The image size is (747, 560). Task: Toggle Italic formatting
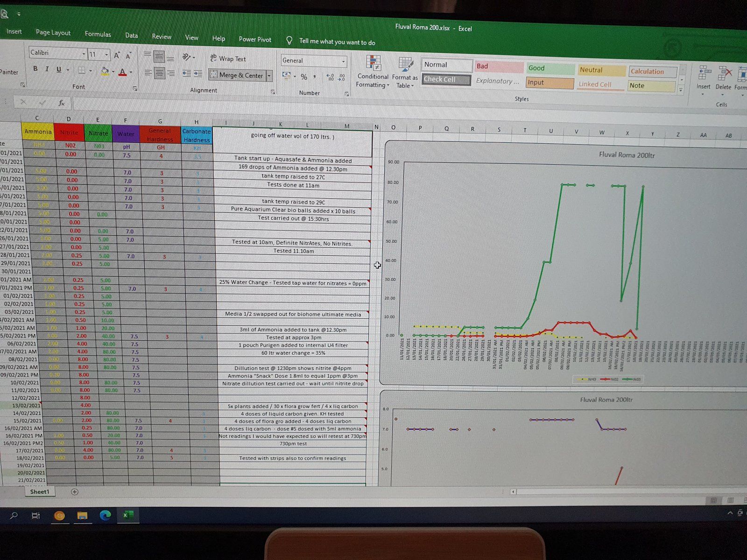pos(47,69)
